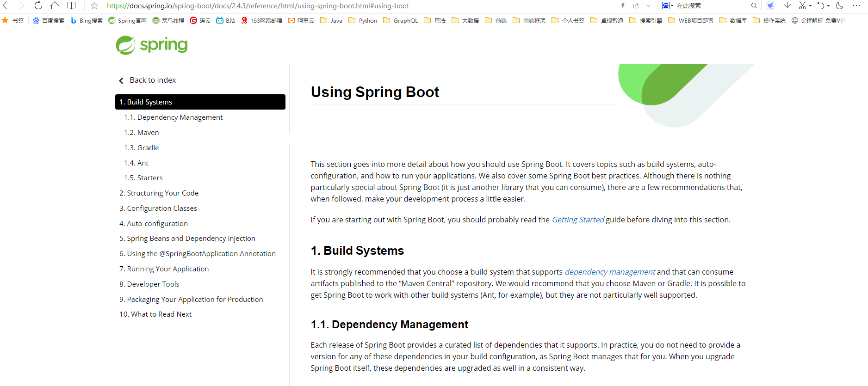Open the 前端 bookmarks folder
This screenshot has width=868, height=386.
click(x=496, y=20)
